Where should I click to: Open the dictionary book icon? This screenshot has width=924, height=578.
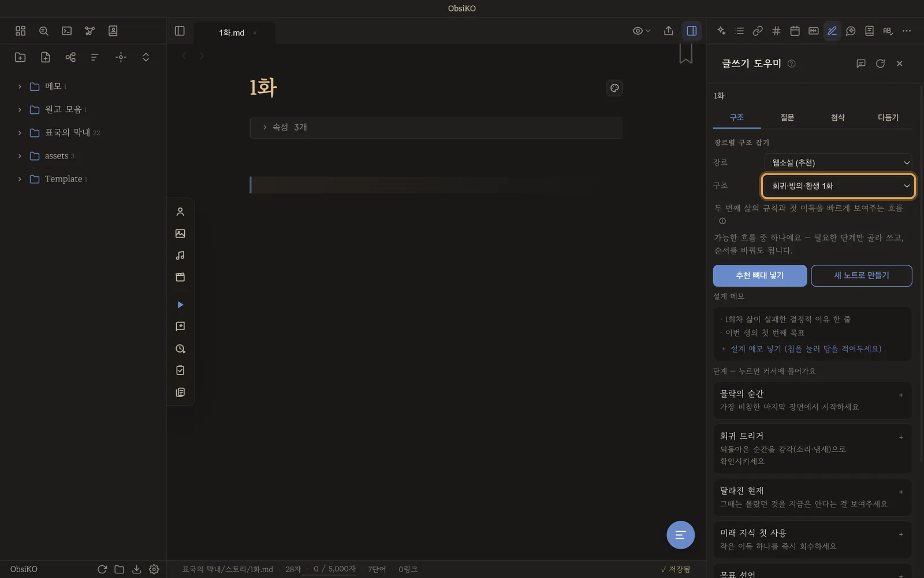[x=869, y=31]
